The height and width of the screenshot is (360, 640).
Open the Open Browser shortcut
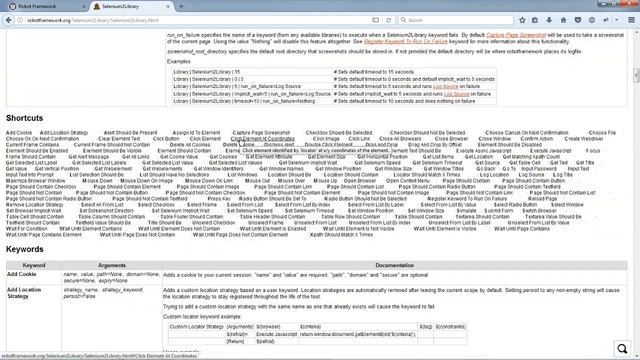coord(360,181)
